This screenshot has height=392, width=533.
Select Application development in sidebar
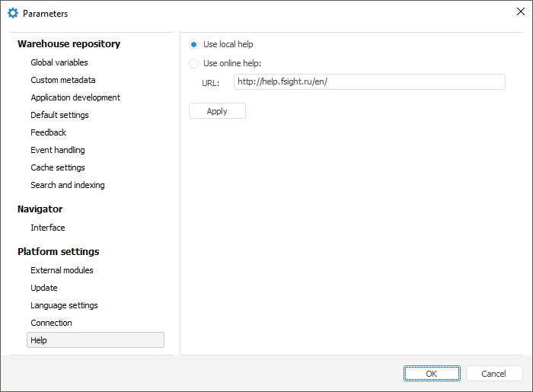point(75,97)
